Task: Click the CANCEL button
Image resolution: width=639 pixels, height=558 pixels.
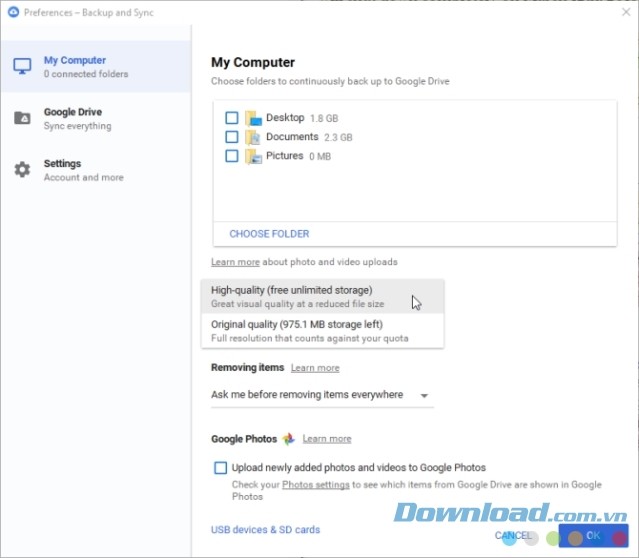Action: 513,536
